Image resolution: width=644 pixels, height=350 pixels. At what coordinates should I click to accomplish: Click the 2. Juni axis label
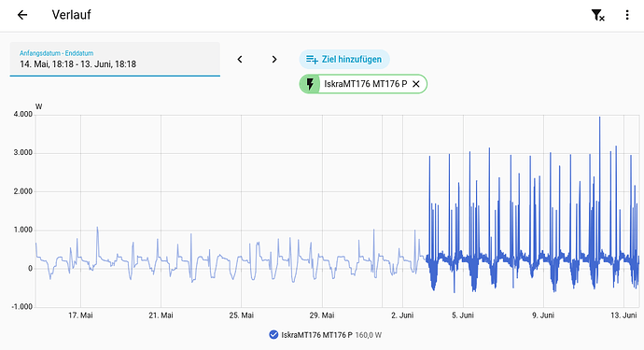point(402,315)
